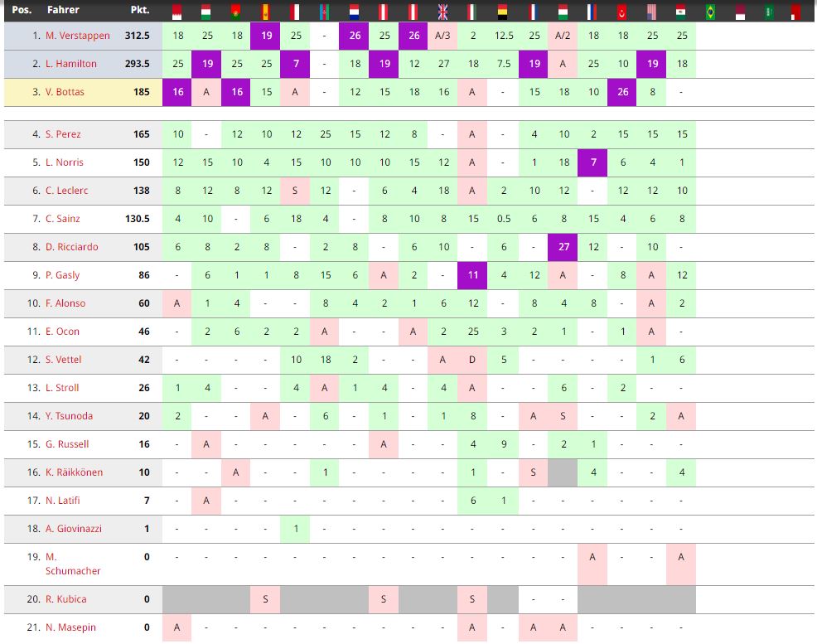The width and height of the screenshot is (817, 644).
Task: Click the Turkey flag column header
Action: pyautogui.click(x=621, y=12)
